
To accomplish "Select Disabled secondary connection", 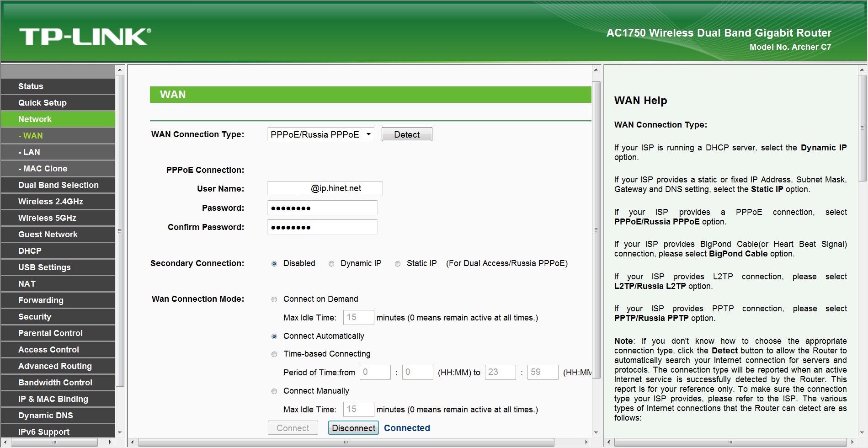I will click(274, 264).
